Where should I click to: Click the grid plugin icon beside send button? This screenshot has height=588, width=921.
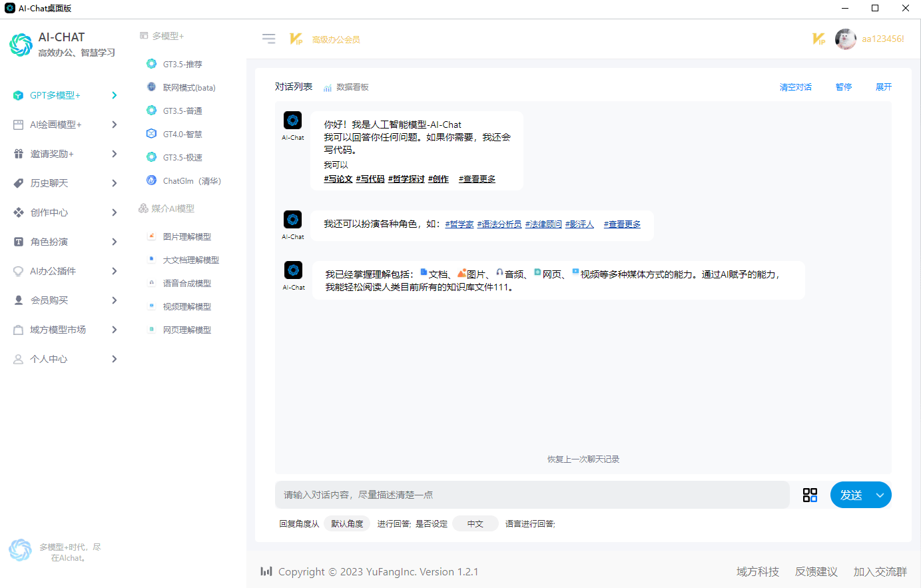[810, 495]
